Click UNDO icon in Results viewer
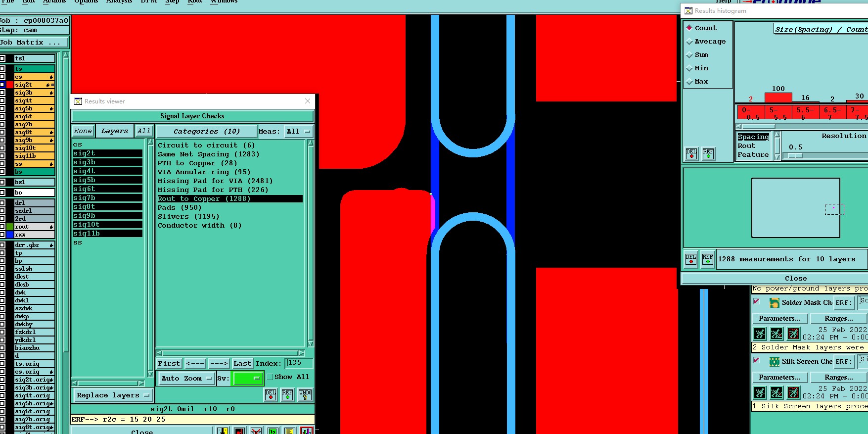This screenshot has width=868, height=434. point(305,394)
